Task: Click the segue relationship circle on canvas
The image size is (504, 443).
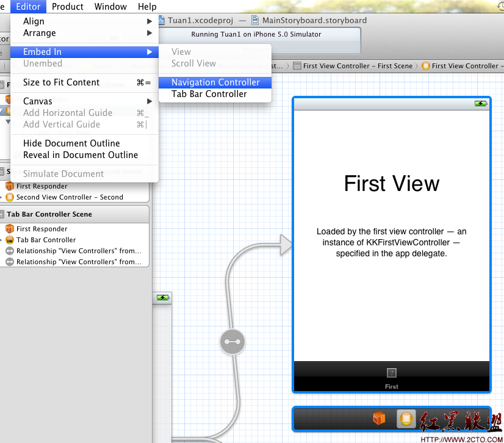Action: (232, 342)
